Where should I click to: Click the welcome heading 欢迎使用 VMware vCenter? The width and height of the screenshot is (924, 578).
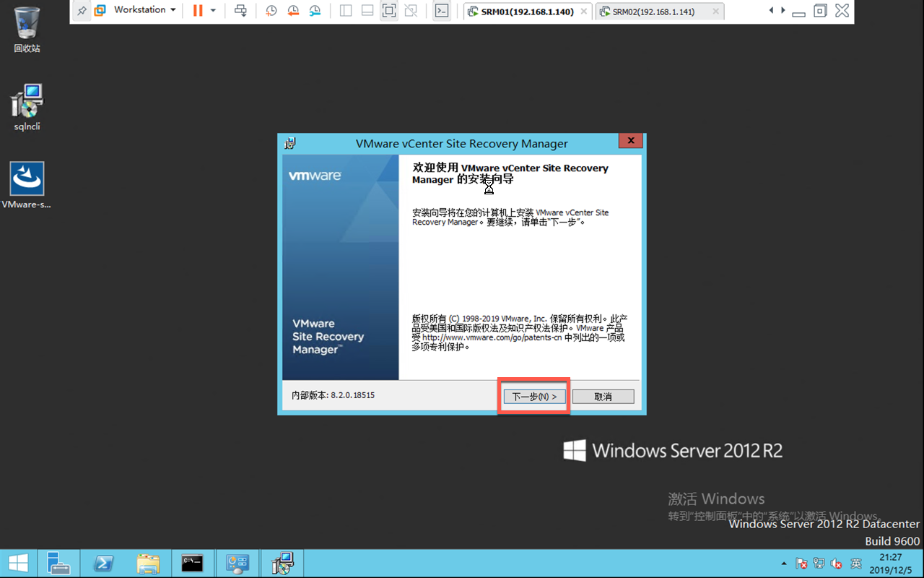coord(510,173)
